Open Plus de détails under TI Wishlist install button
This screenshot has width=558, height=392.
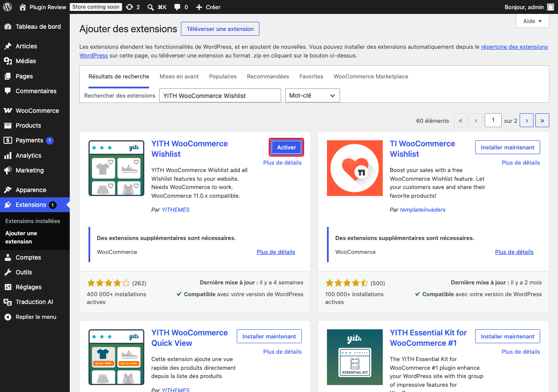click(x=521, y=163)
